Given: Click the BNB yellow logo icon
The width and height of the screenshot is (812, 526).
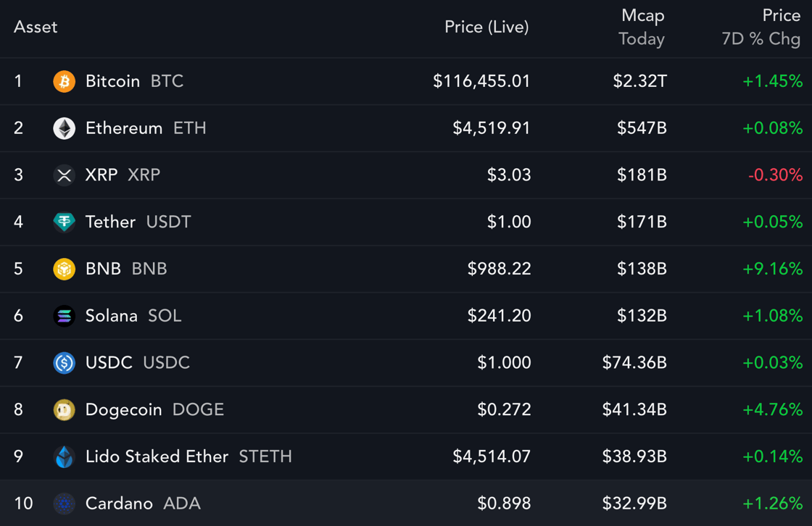Looking at the screenshot, I should (64, 269).
